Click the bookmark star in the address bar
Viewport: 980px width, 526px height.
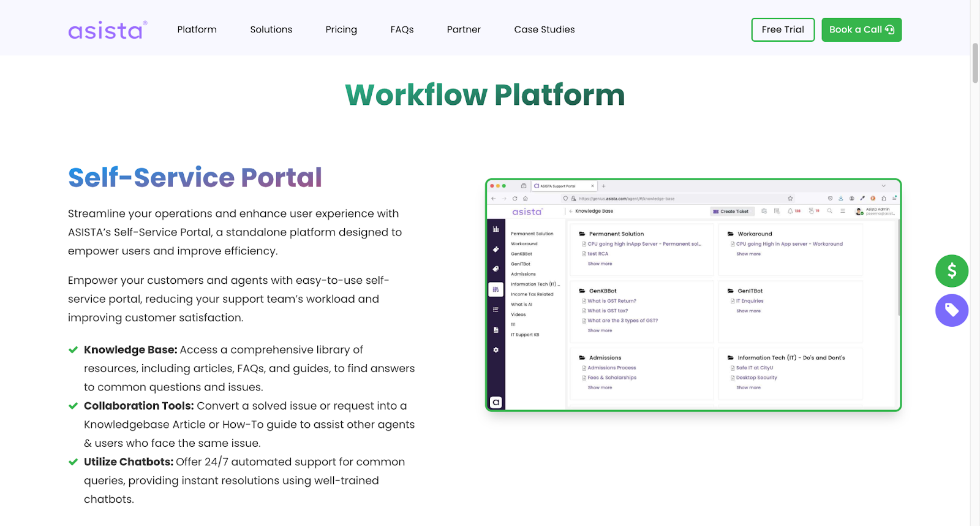[790, 199]
